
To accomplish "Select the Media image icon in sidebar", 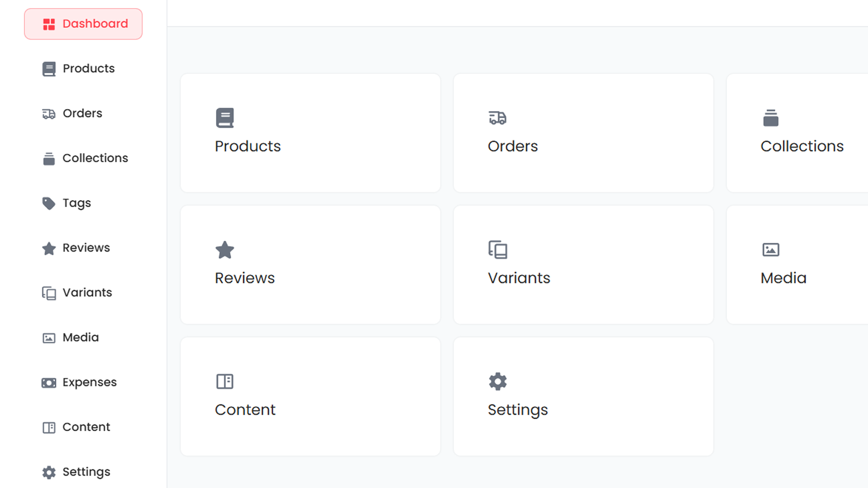I will pos(49,337).
